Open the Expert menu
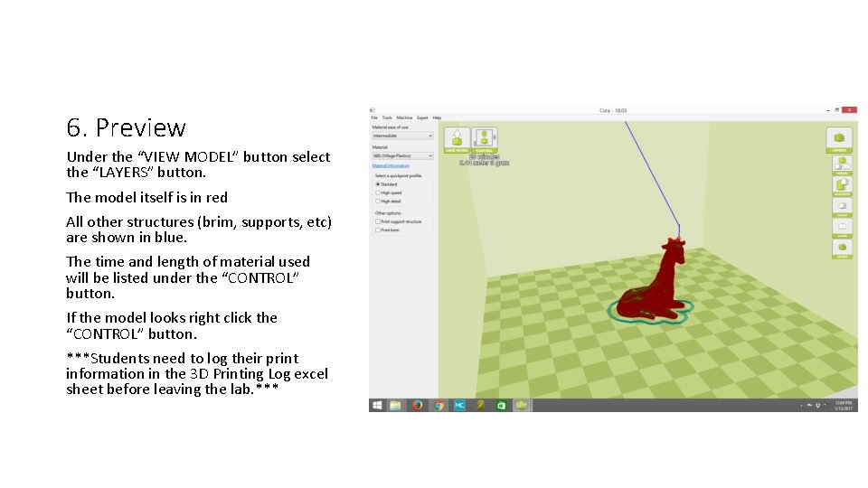This screenshot has height=488, width=868. pos(422,117)
